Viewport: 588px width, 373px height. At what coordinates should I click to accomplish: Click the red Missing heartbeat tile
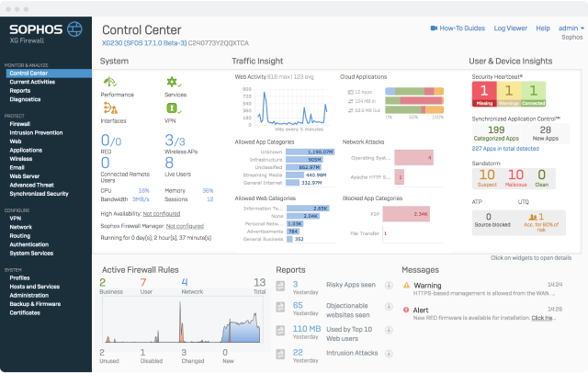point(485,93)
